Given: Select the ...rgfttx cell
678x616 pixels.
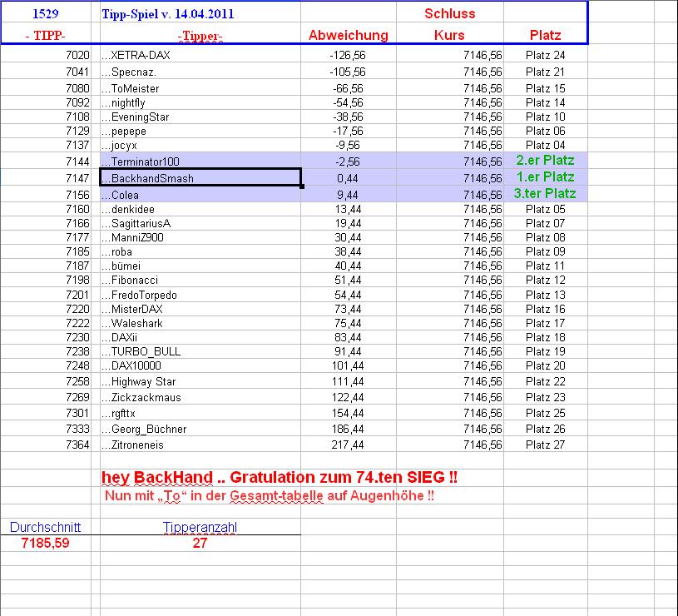Looking at the screenshot, I should pyautogui.click(x=200, y=413).
